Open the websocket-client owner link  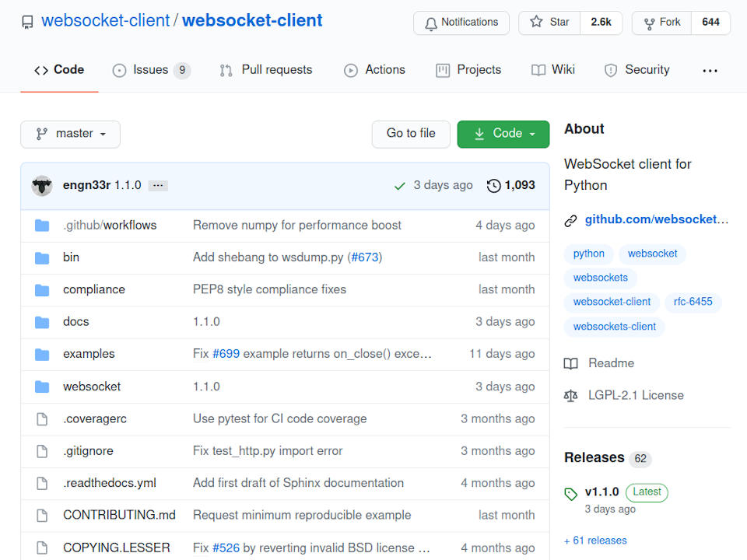(x=105, y=21)
